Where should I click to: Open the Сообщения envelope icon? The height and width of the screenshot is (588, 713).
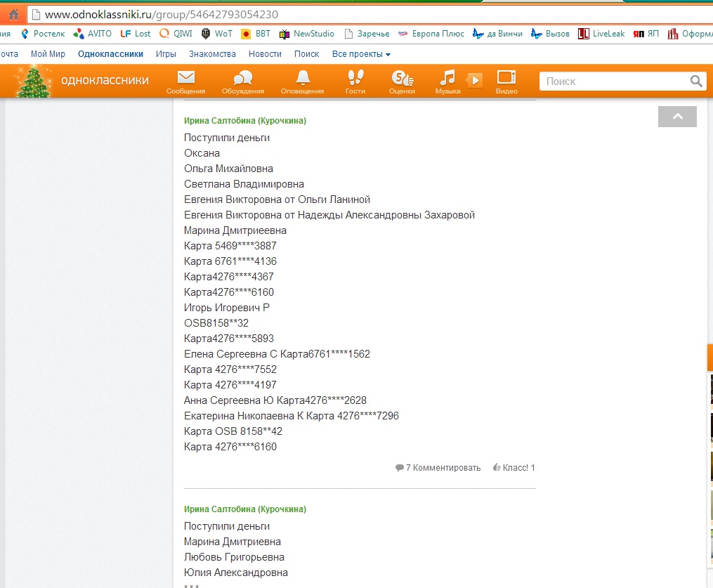pos(185,79)
